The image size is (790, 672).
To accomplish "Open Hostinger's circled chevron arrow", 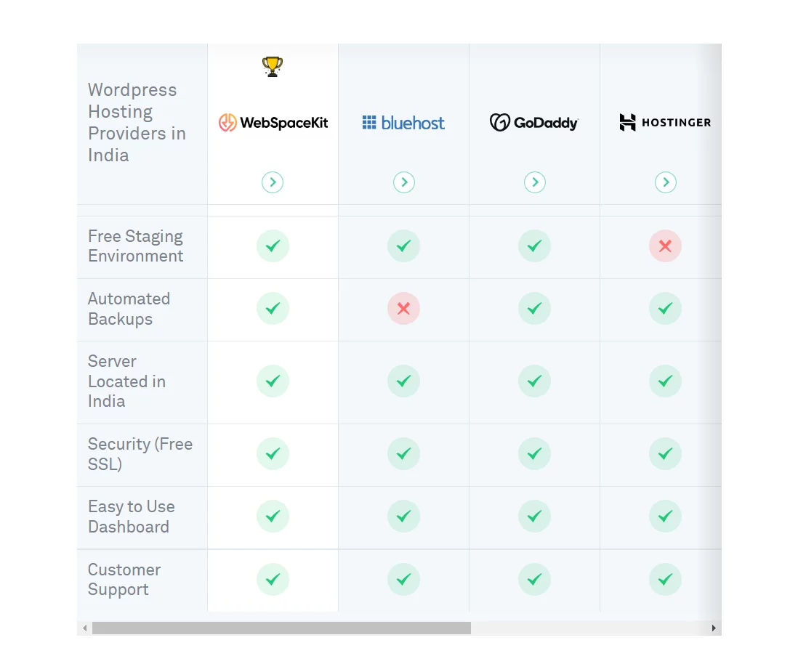I will (x=666, y=182).
